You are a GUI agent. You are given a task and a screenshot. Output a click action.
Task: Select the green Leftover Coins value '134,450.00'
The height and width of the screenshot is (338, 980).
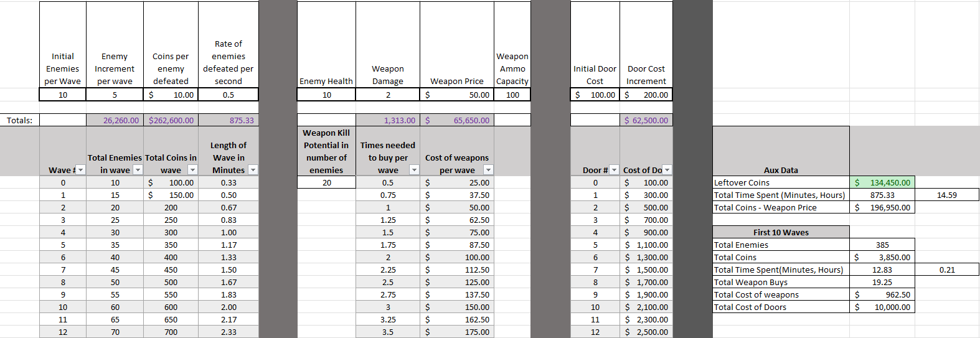[x=882, y=182]
